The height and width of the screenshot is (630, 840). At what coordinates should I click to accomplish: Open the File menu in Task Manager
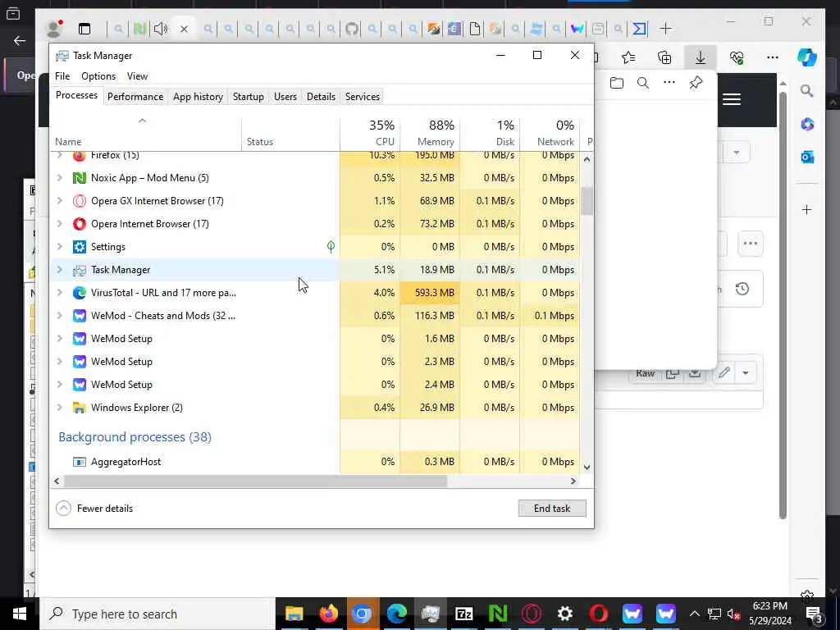point(62,76)
